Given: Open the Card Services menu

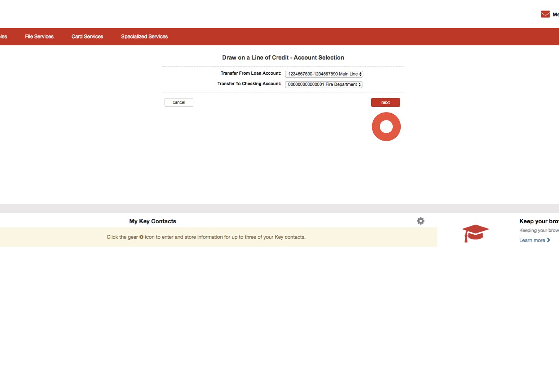Looking at the screenshot, I should [x=87, y=36].
